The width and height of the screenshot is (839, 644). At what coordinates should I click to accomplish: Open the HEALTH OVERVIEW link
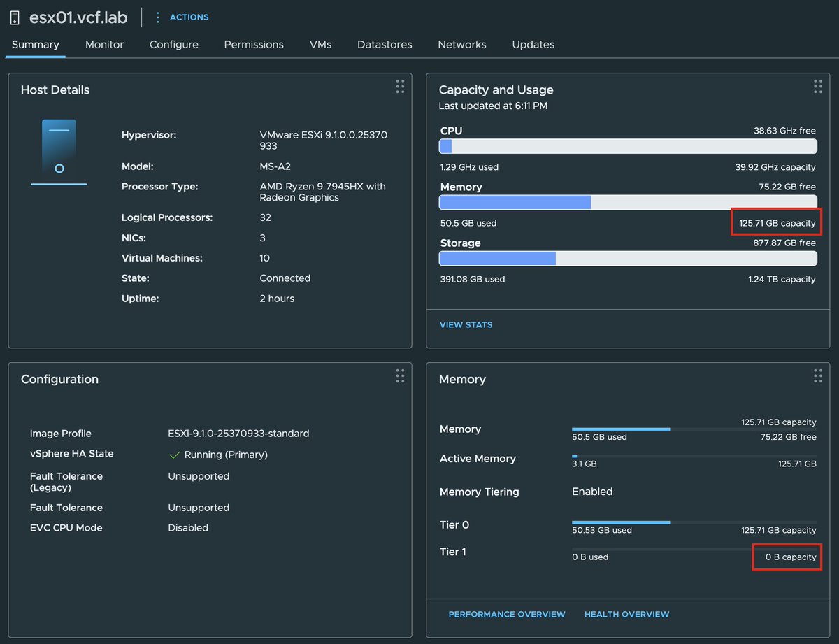coord(626,614)
